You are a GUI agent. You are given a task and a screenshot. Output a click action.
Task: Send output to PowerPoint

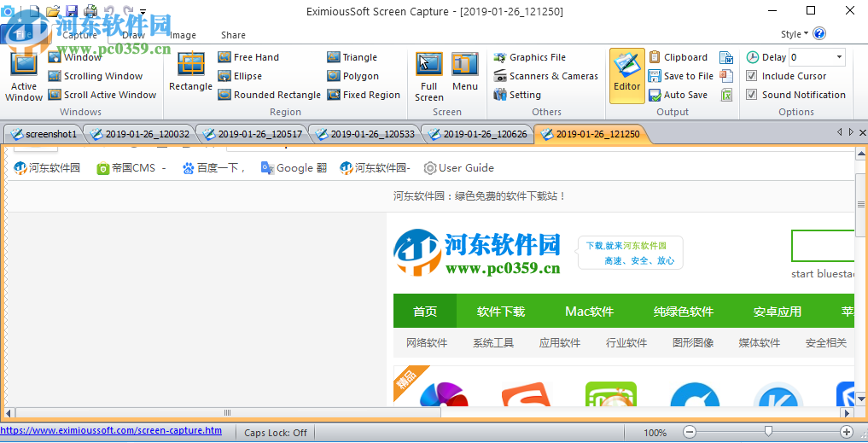coord(726,76)
